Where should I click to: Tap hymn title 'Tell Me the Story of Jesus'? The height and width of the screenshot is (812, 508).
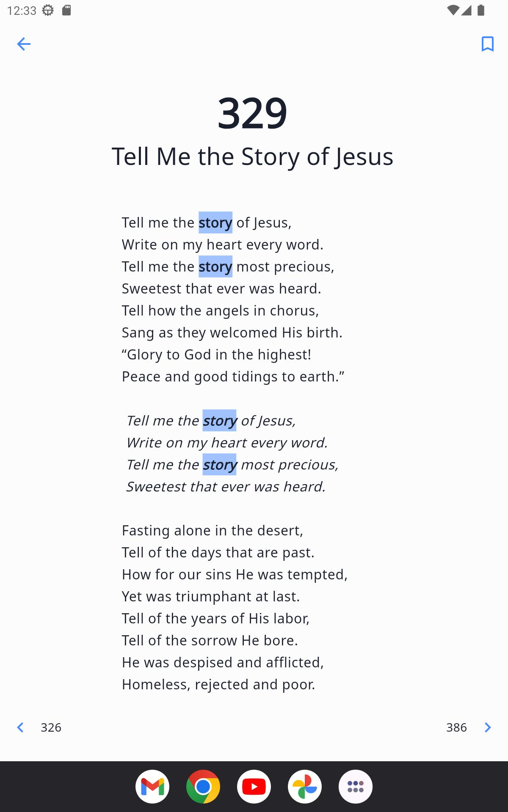(x=253, y=156)
